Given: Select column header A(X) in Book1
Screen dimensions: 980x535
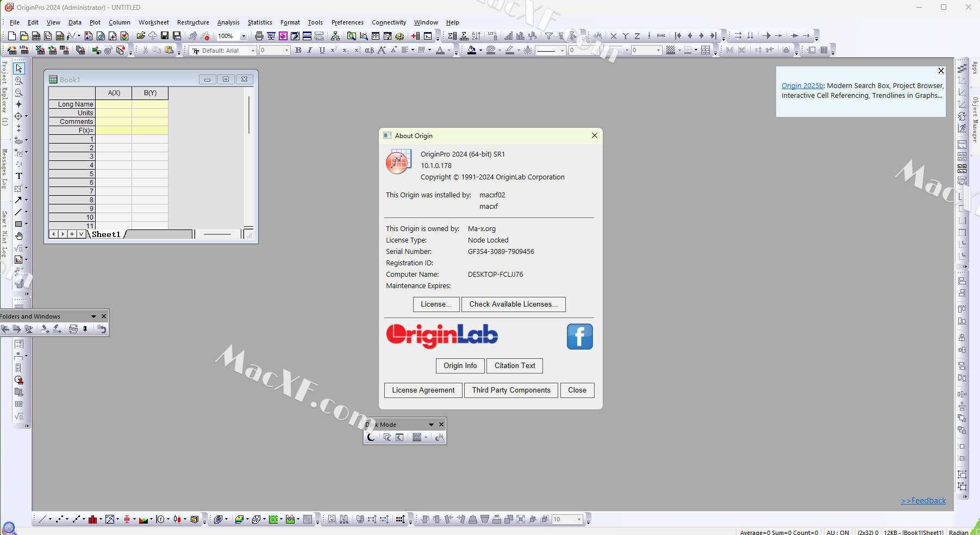Looking at the screenshot, I should (x=114, y=93).
